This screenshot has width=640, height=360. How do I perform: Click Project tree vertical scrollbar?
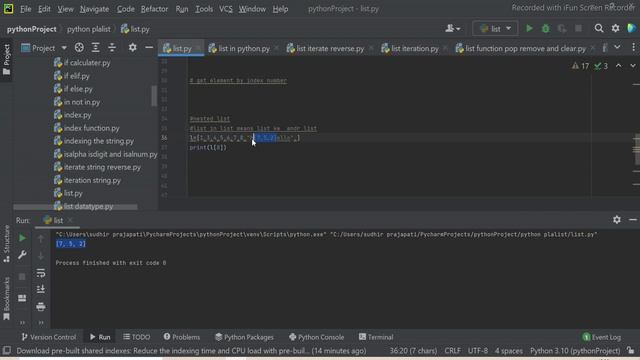click(154, 96)
